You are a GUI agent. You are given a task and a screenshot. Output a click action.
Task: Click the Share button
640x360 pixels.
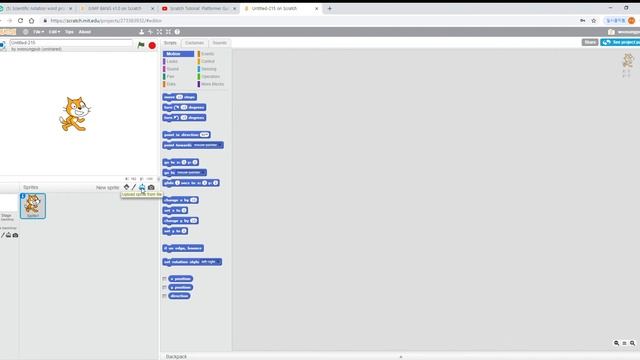coord(590,42)
